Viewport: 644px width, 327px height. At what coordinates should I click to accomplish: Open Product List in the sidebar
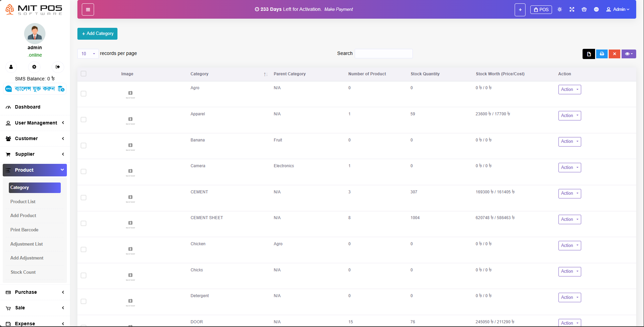tap(23, 201)
